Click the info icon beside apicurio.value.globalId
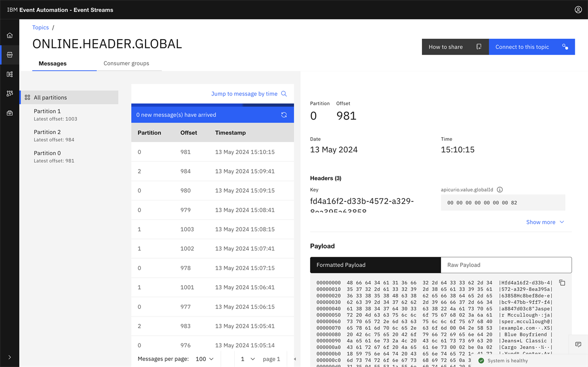Viewport: 588px width, 367px height. coord(500,190)
